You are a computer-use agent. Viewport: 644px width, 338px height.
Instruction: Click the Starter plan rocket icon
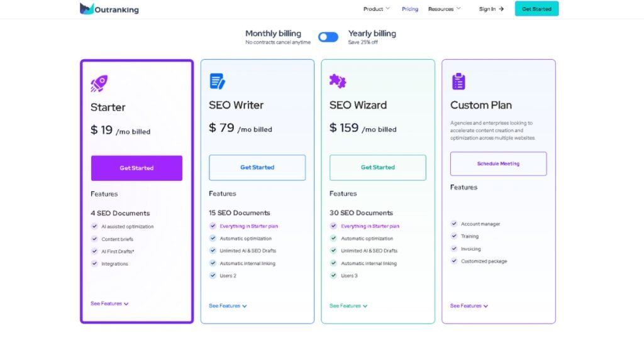[x=99, y=84]
